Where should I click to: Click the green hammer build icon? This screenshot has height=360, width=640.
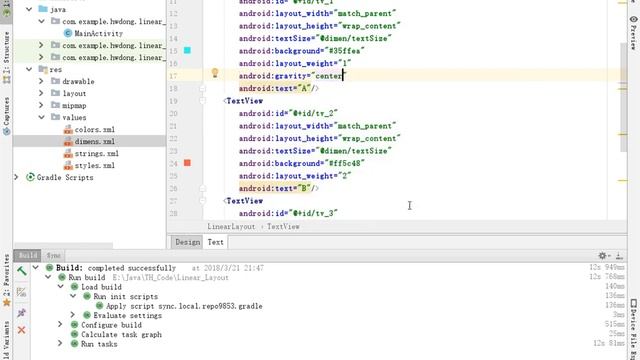[x=22, y=271]
